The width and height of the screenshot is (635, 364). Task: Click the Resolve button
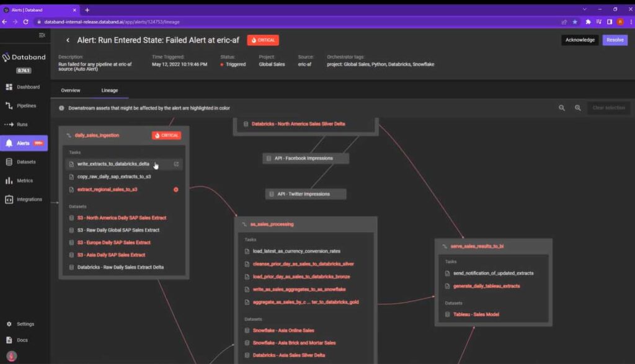(x=615, y=40)
